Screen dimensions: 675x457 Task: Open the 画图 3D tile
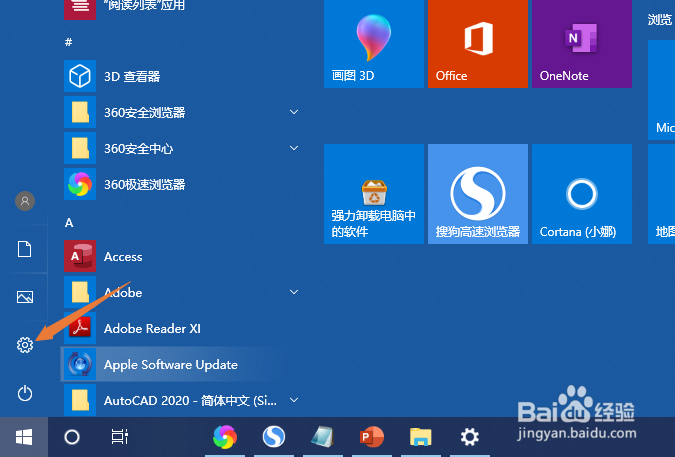(x=374, y=43)
